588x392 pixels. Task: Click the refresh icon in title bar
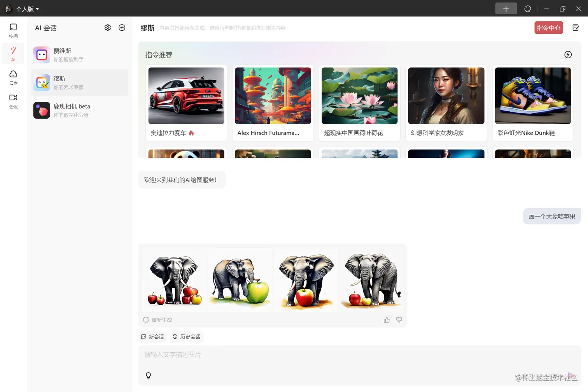[528, 9]
